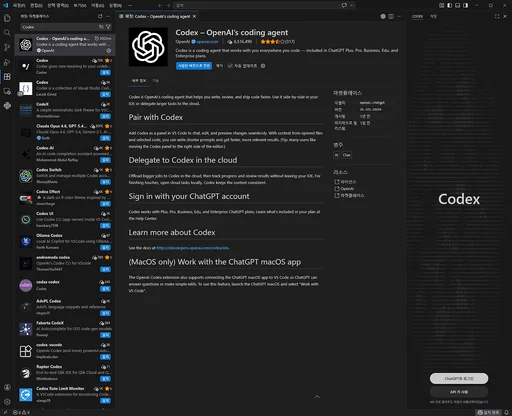Toggle the bottom panel layout button
512x416 pixels.
coord(458,5)
